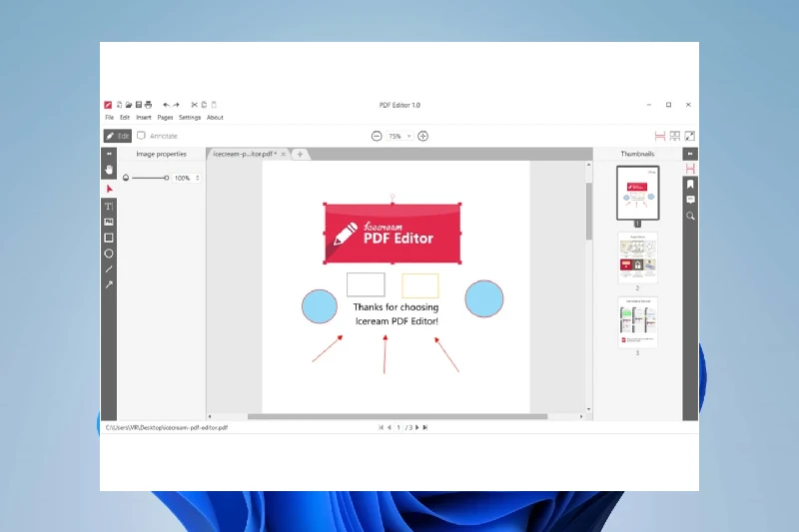Open the Search panel magnifier icon
This screenshot has height=532, width=799.
point(690,216)
